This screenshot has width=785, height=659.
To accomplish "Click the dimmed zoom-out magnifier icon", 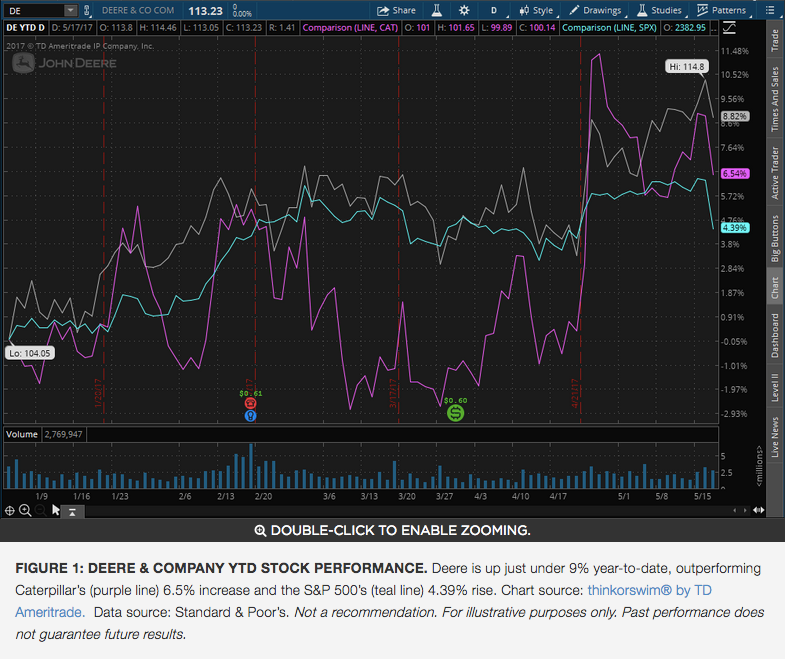I will click(x=41, y=511).
